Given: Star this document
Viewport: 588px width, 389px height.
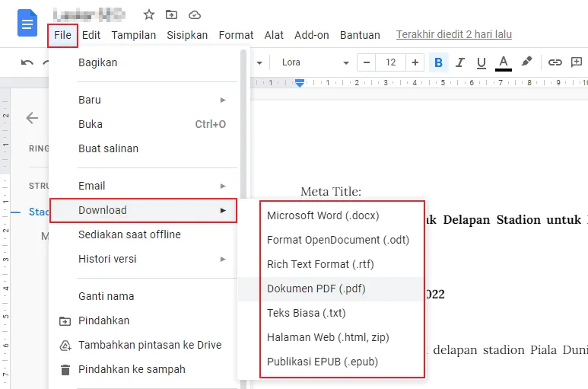Looking at the screenshot, I should tap(149, 14).
